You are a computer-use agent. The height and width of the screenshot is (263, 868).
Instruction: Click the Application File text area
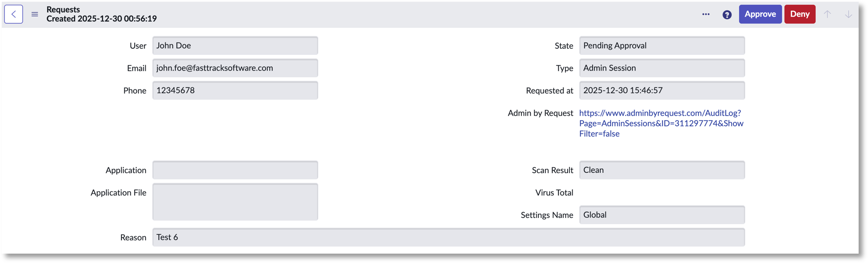235,202
